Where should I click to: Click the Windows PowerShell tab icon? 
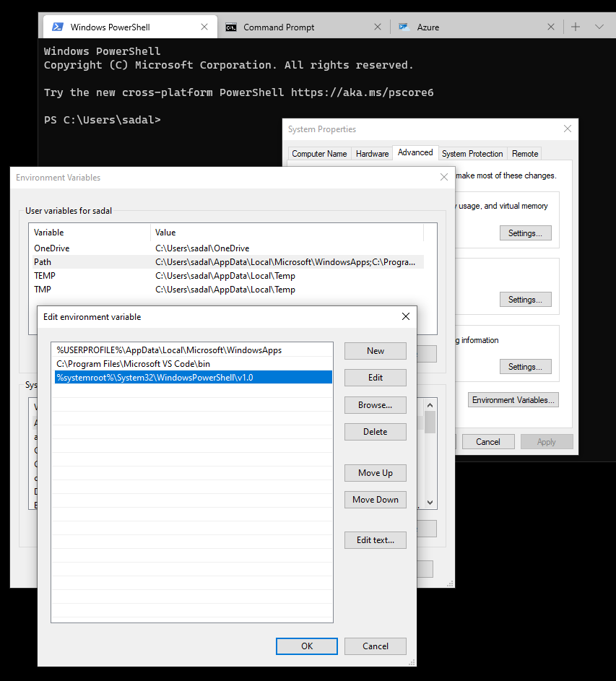pos(56,26)
